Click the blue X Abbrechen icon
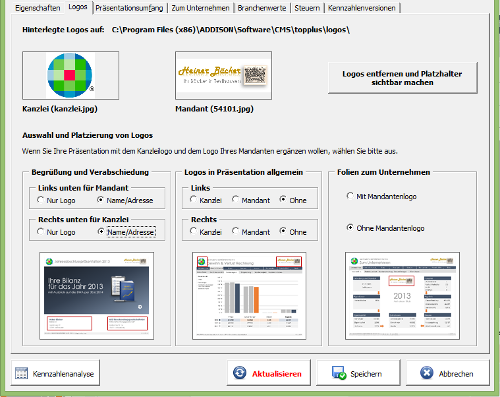500x397 pixels. click(427, 373)
